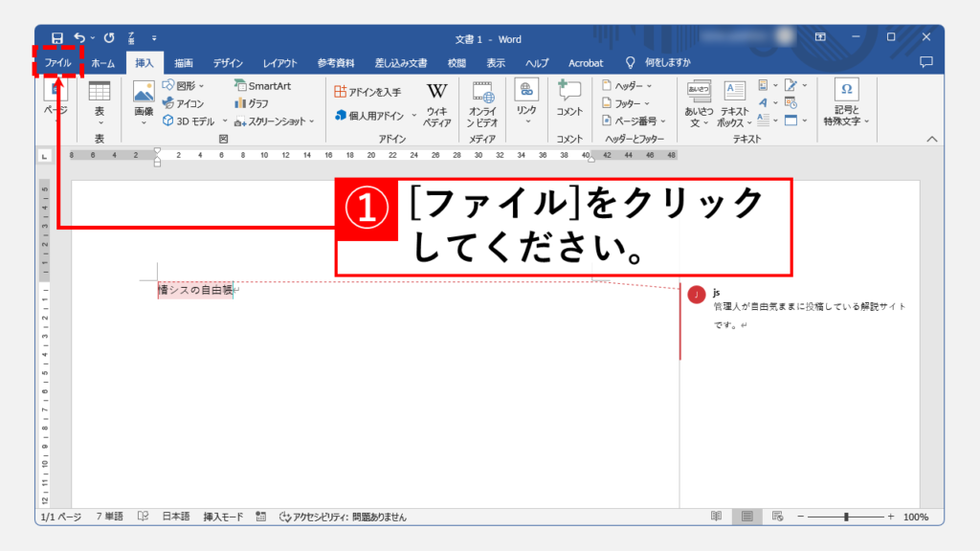Insert a SmartArt graphic
This screenshot has height=551, width=980.
pyautogui.click(x=262, y=85)
